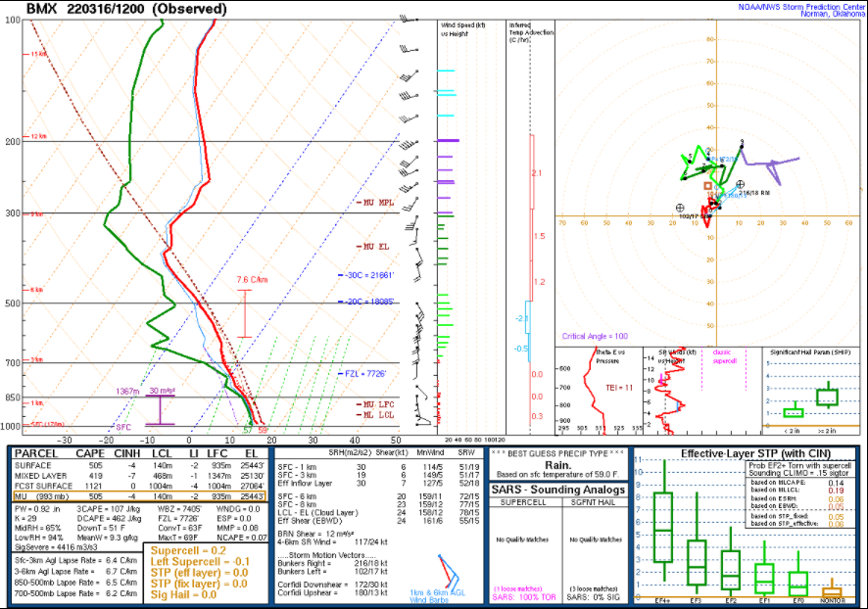This screenshot has height=609, width=868.
Task: Click the highlighted 'MU (993 mb)' parcel row
Action: point(139,496)
